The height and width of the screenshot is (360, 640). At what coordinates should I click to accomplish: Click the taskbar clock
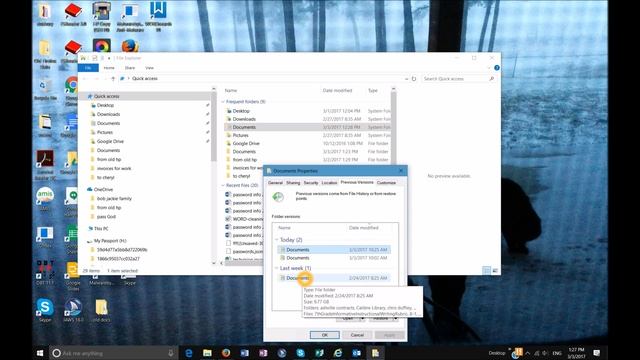(576, 353)
